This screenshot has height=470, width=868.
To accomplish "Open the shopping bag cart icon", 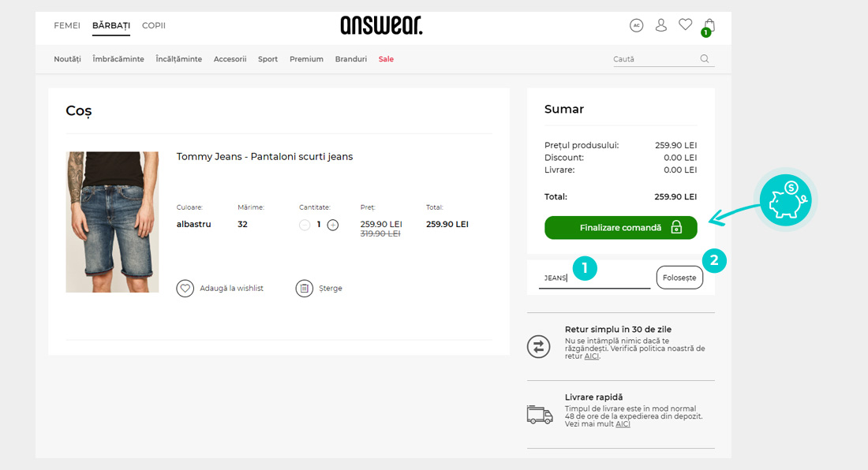I will tap(709, 27).
